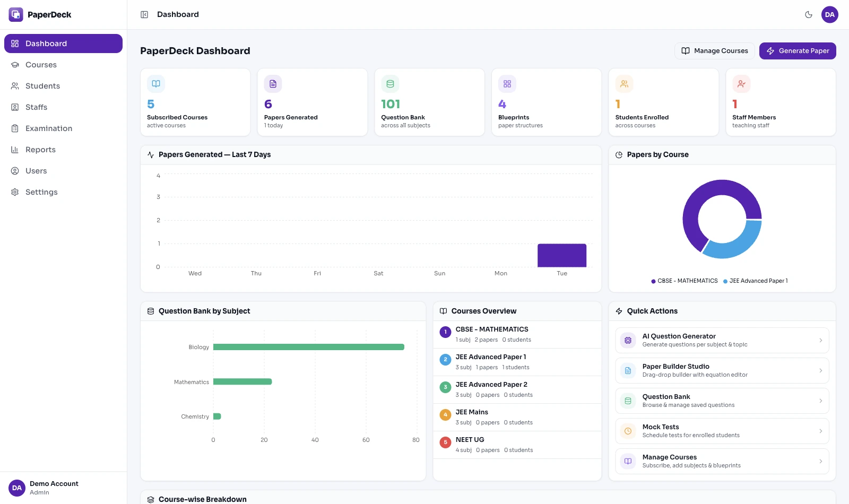Viewport: 849px width, 504px height.
Task: Click the Tuesday bar in the papers chart
Action: 562,255
